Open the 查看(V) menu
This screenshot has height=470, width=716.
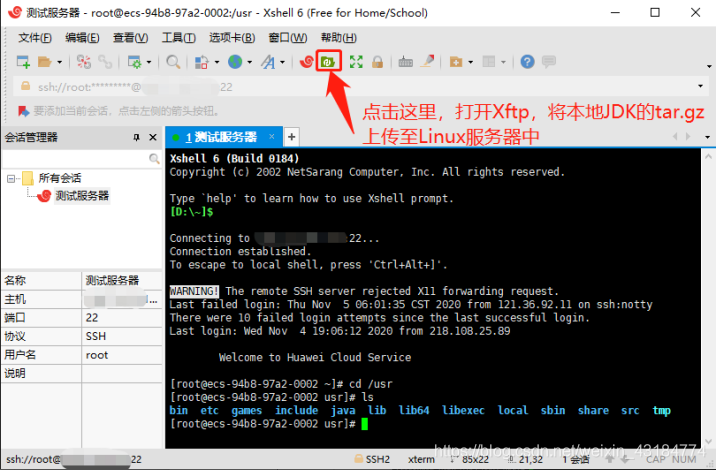point(131,38)
